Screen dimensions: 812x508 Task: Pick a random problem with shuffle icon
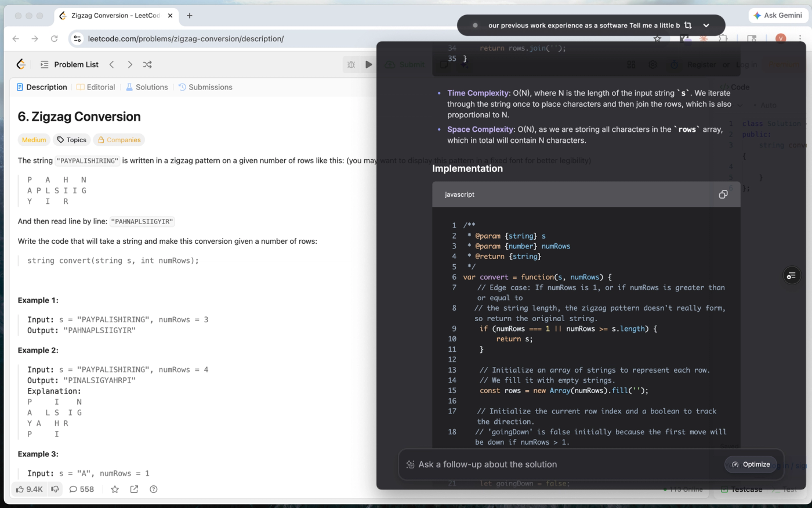(147, 64)
